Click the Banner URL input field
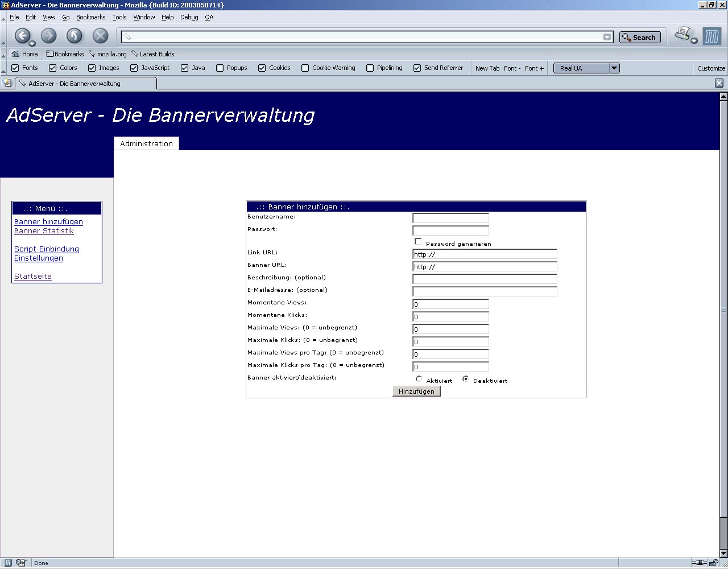The height and width of the screenshot is (569, 728). (x=485, y=267)
